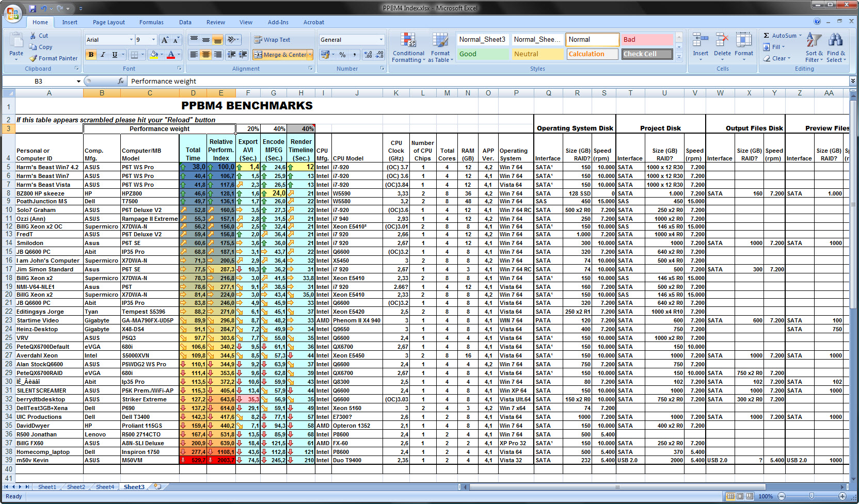Open Conditional Formatting menu
Viewport: 859px width, 504px height.
point(408,47)
